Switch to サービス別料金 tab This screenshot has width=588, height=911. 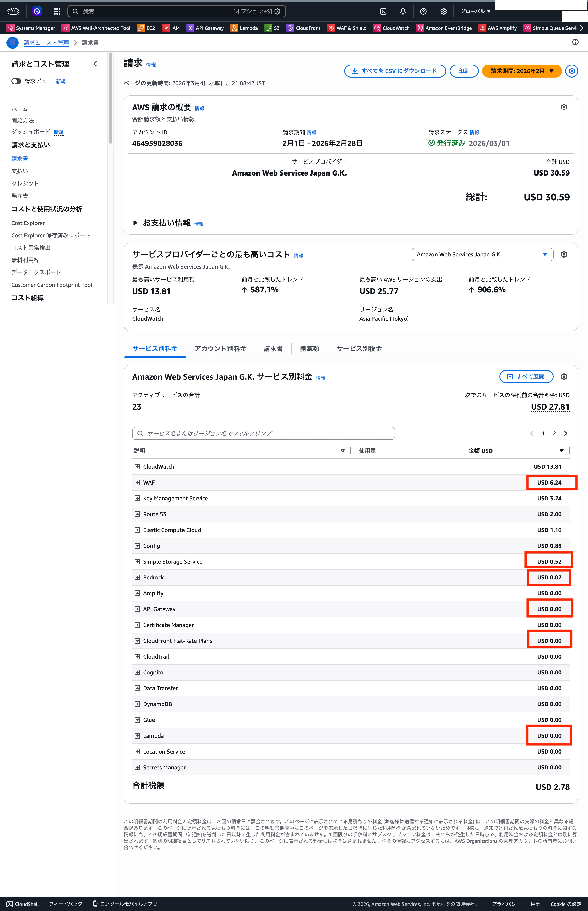(155, 349)
